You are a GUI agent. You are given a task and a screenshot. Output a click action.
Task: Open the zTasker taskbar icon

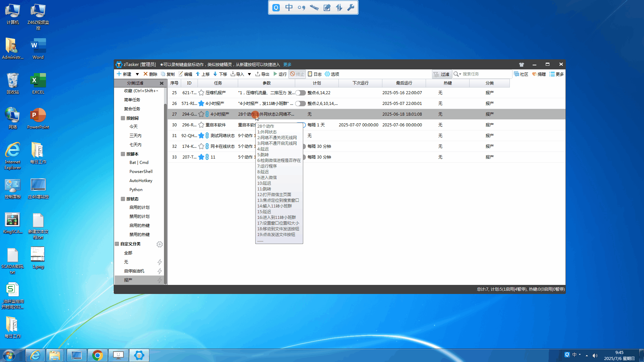tap(139, 355)
